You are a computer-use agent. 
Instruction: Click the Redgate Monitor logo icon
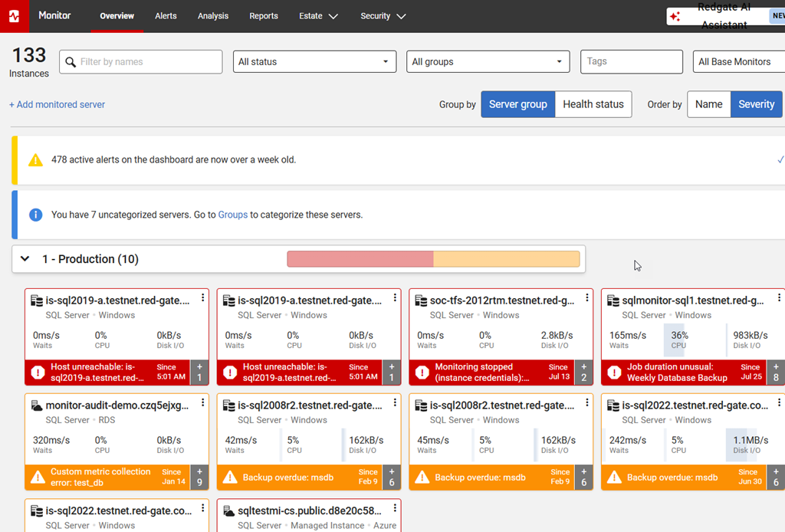pos(14,16)
